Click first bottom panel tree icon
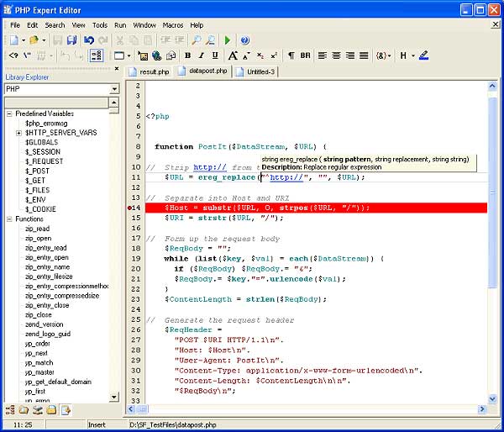Image resolution: width=504 pixels, height=432 pixels. 10,410
